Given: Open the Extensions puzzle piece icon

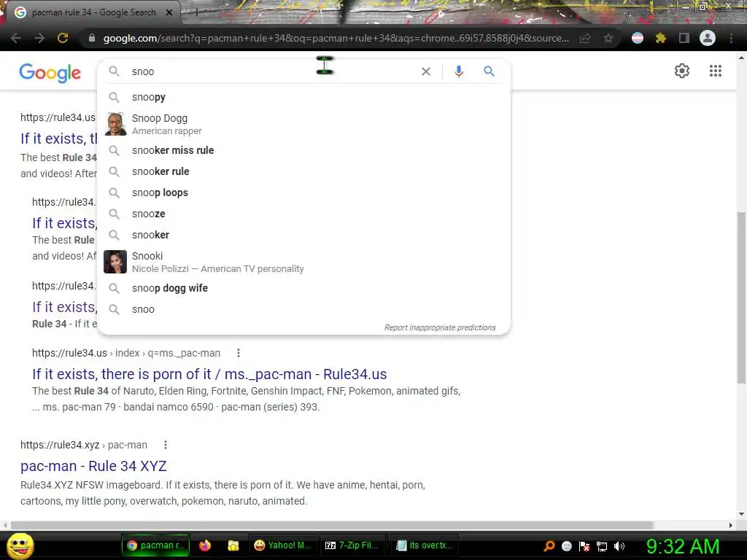Looking at the screenshot, I should coord(660,38).
